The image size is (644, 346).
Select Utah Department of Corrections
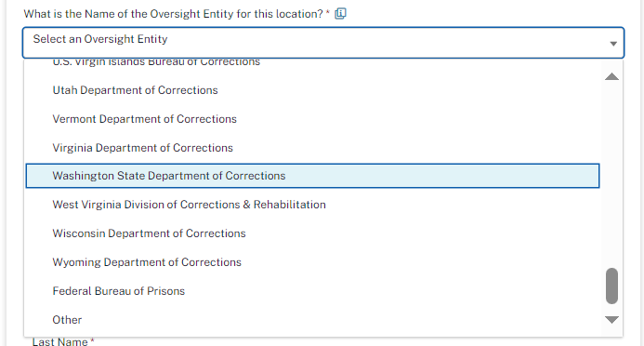pyautogui.click(x=312, y=90)
